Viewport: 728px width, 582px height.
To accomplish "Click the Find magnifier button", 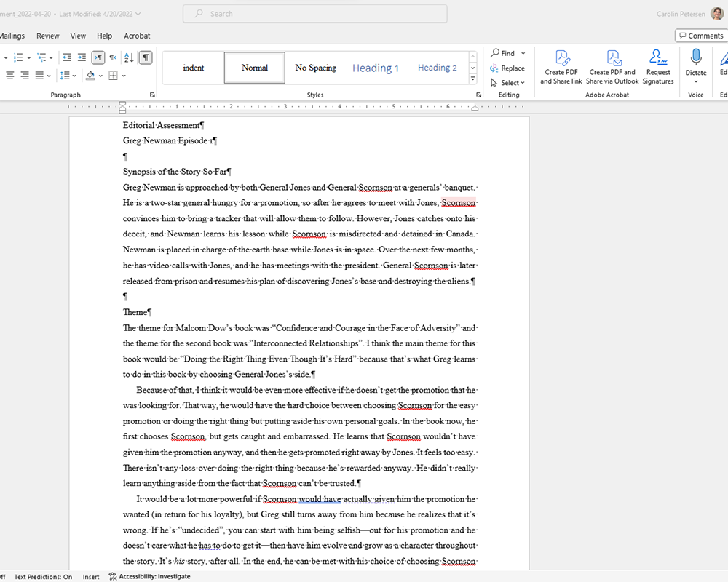I will point(503,53).
